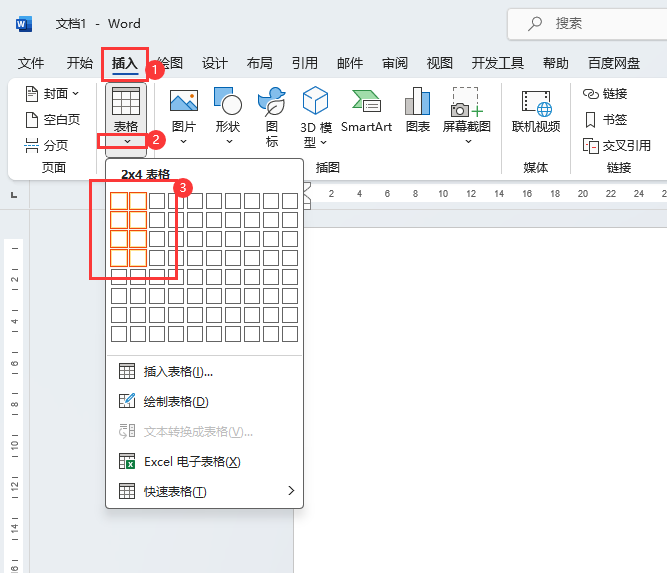
Task: Choose Excel 电子表格(X) menu entry
Action: pyautogui.click(x=204, y=462)
